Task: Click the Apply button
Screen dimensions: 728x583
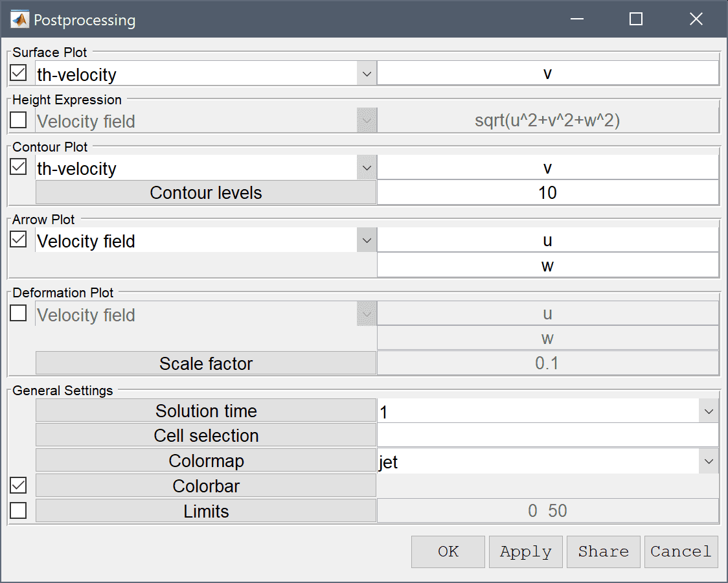Action: coord(525,551)
